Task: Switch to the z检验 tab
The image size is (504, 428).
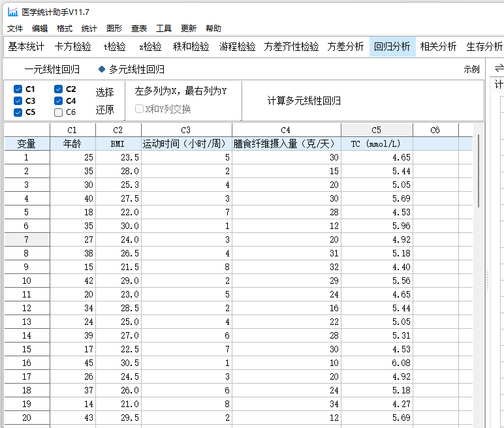Action: (150, 46)
